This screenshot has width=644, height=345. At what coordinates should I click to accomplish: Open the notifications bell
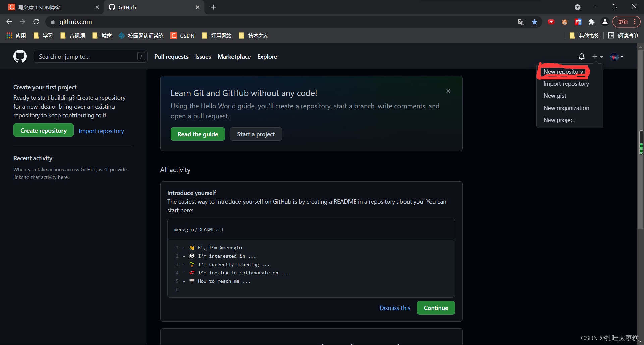(x=582, y=57)
